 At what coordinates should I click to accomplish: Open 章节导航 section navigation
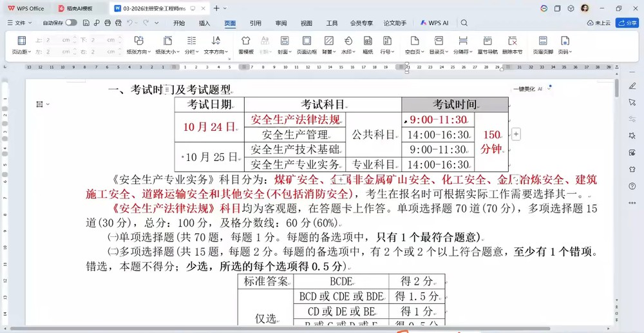488,44
